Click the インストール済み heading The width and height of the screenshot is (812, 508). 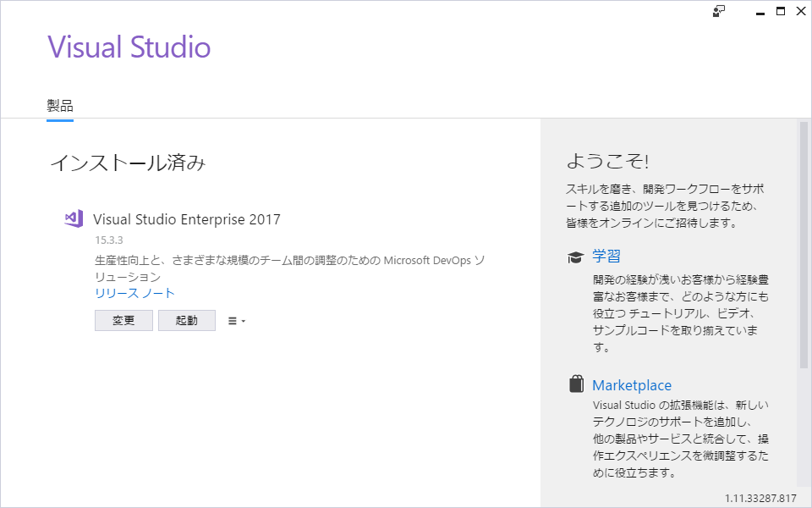[128, 163]
